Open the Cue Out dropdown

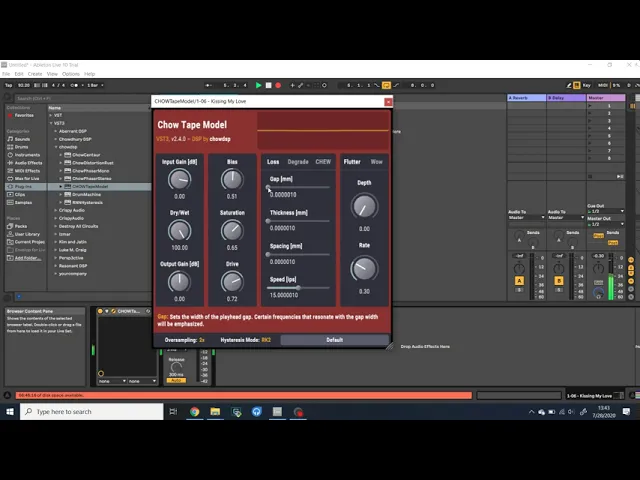point(606,211)
